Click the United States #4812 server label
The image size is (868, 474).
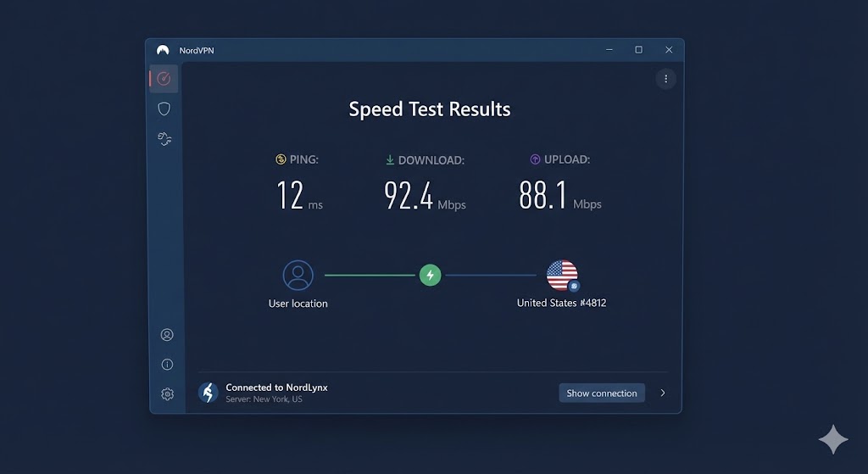(x=561, y=303)
